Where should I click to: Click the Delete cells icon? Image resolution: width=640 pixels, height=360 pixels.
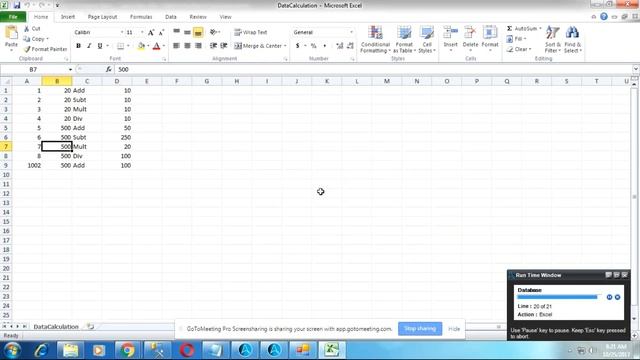click(x=470, y=33)
